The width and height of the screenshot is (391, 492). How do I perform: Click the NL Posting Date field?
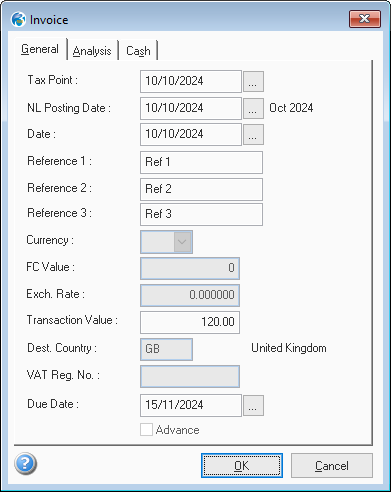coord(191,108)
